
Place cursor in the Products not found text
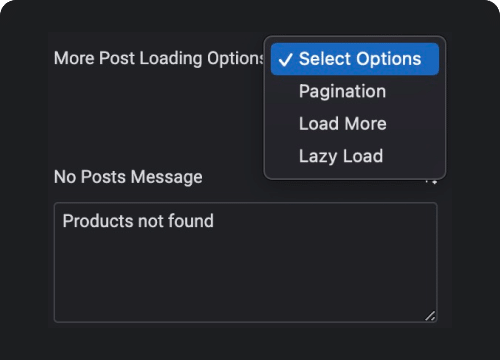coord(138,221)
